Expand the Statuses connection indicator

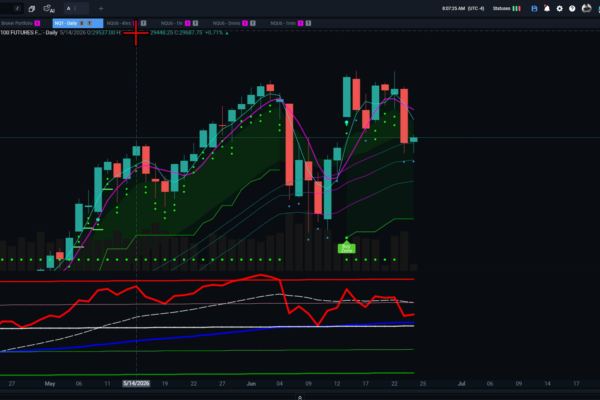506,8
